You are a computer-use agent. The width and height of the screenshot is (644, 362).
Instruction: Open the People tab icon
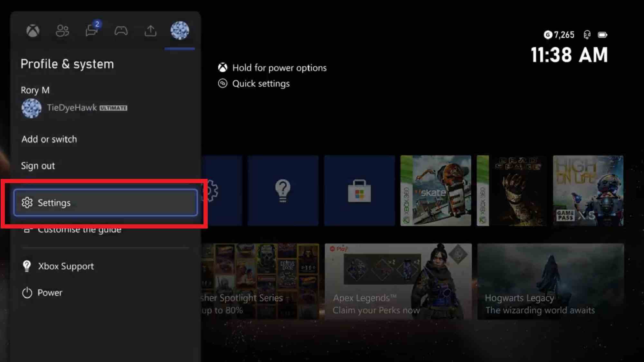pos(62,31)
